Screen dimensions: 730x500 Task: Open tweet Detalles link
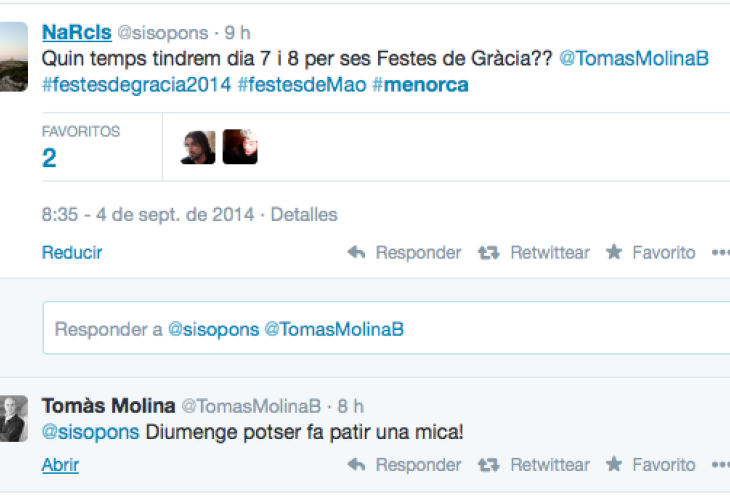(304, 214)
